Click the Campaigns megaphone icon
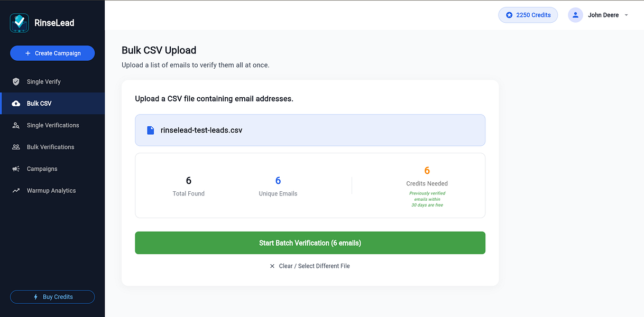The width and height of the screenshot is (644, 317). click(x=16, y=169)
